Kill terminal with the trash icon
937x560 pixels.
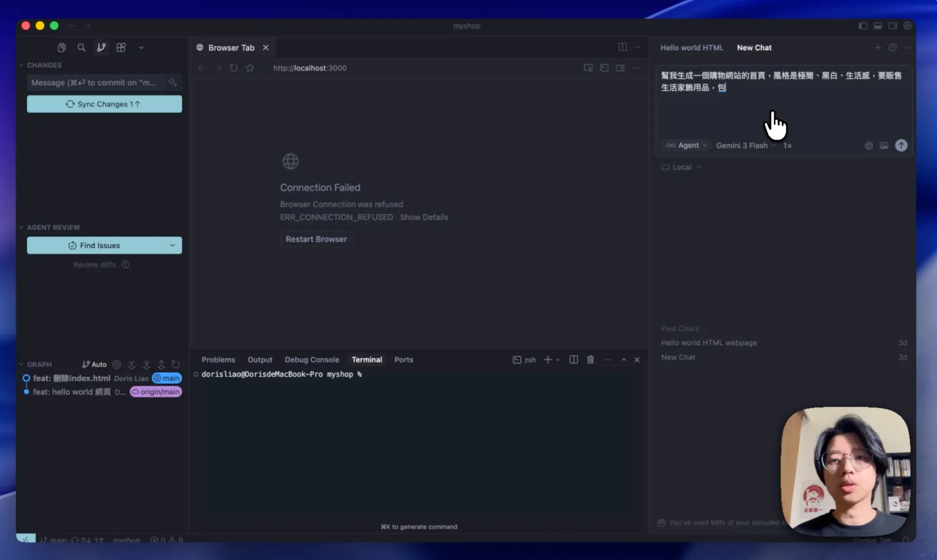click(590, 360)
